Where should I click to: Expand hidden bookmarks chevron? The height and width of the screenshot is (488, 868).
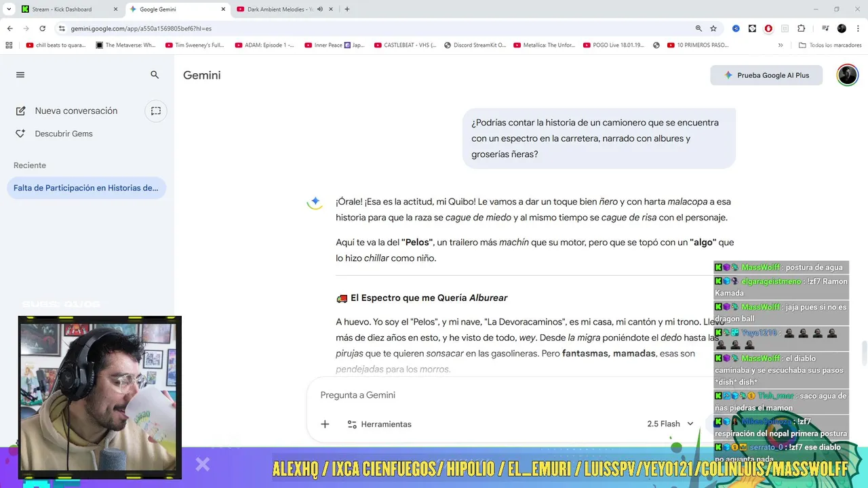pyautogui.click(x=781, y=45)
